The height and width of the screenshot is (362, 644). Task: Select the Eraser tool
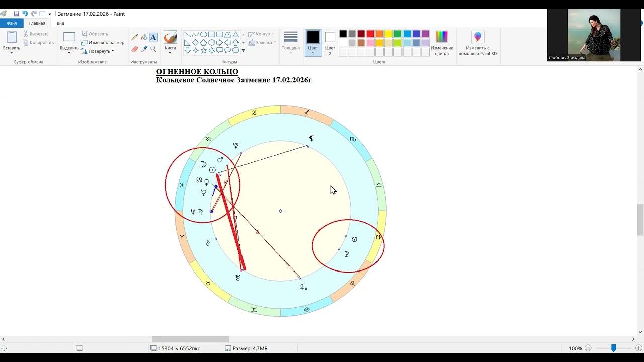click(134, 49)
